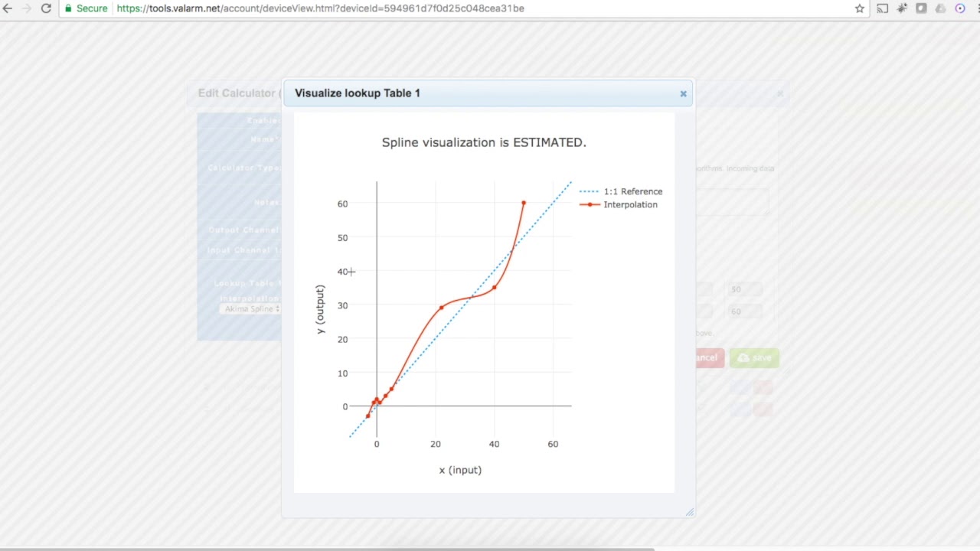Open the Google Drive extension icon
Screen dimensions: 980x551
pos(941,8)
